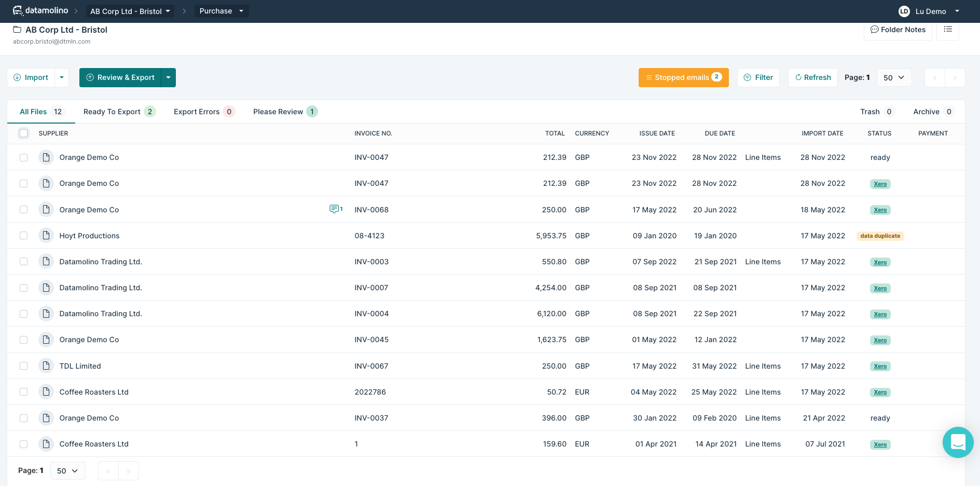The height and width of the screenshot is (486, 980).
Task: Switch to Please Review tab
Action: (285, 112)
